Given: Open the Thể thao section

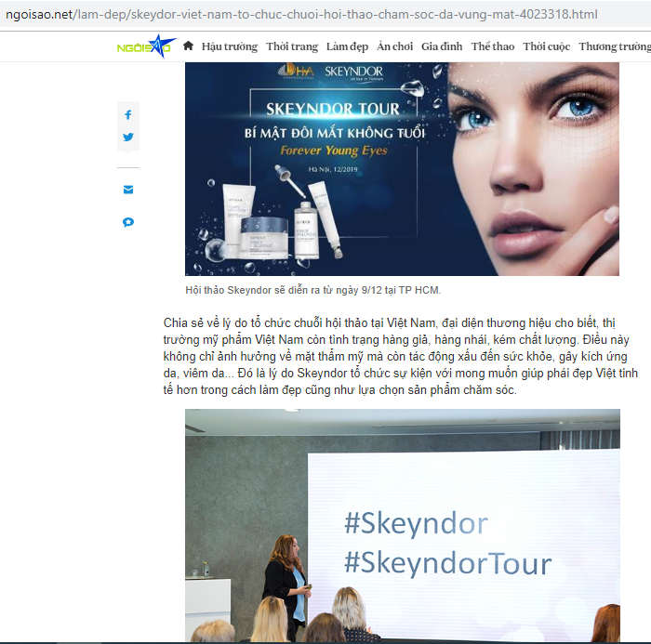Looking at the screenshot, I should tap(493, 46).
